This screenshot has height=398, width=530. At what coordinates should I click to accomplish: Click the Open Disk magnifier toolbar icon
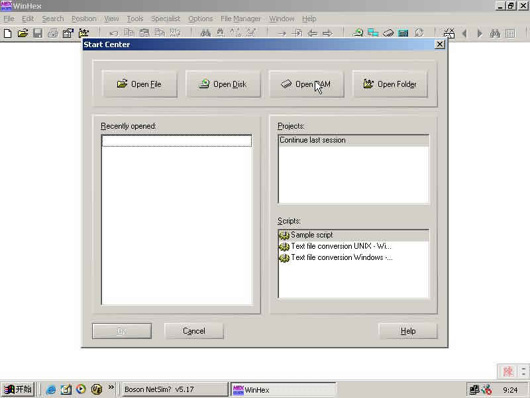[x=358, y=33]
